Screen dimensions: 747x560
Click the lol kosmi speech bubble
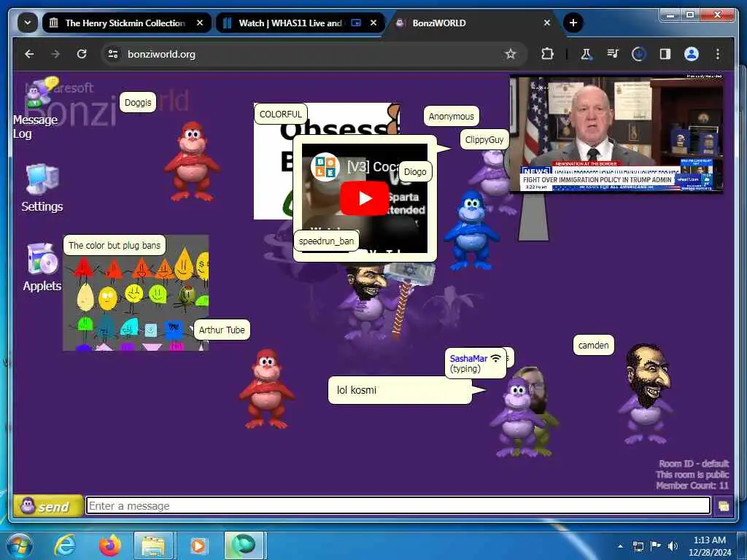(400, 390)
